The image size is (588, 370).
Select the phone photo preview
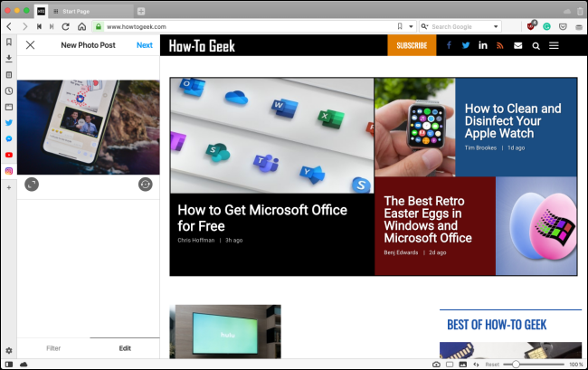[x=89, y=127]
